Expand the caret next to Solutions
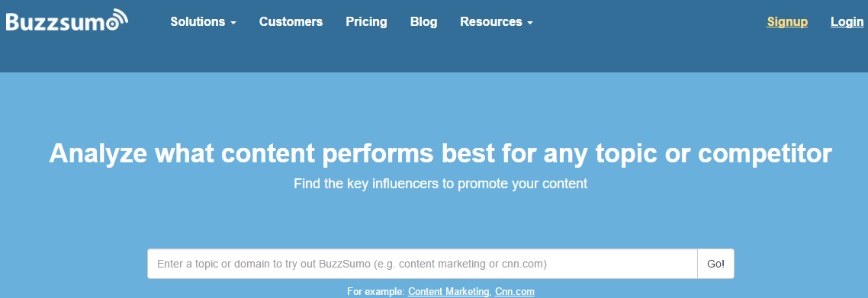Viewport: 868px width, 298px height. pos(233,23)
